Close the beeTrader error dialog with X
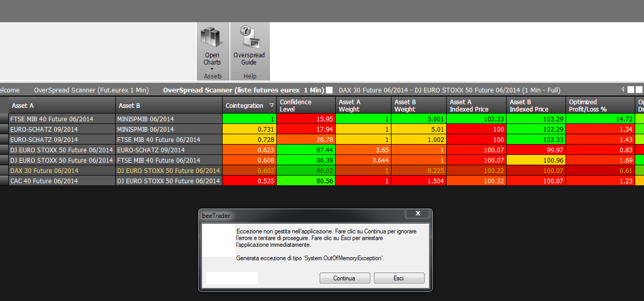This screenshot has width=644, height=301. (x=418, y=213)
